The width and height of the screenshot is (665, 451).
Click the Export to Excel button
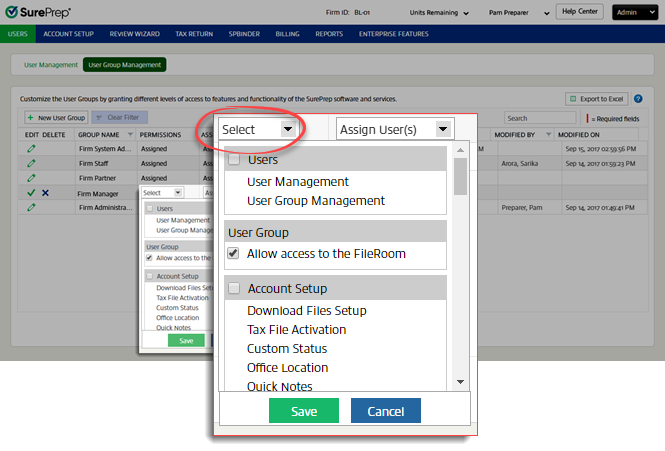[x=596, y=99]
